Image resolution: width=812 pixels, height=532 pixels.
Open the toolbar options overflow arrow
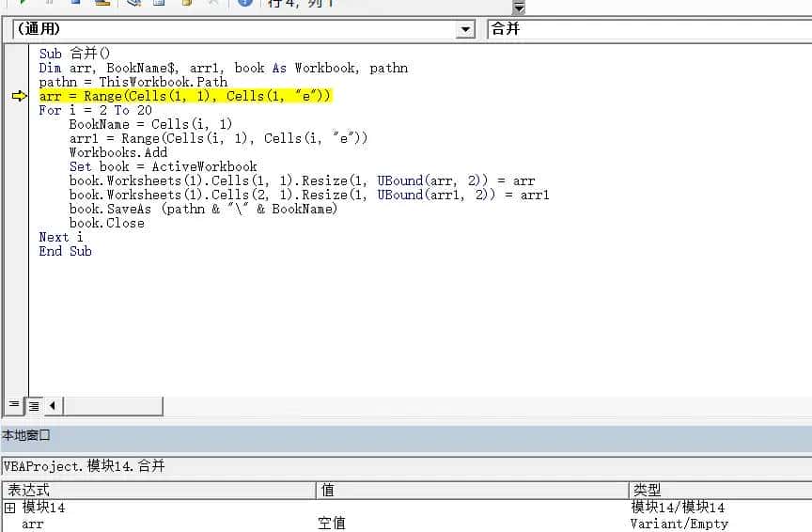518,6
